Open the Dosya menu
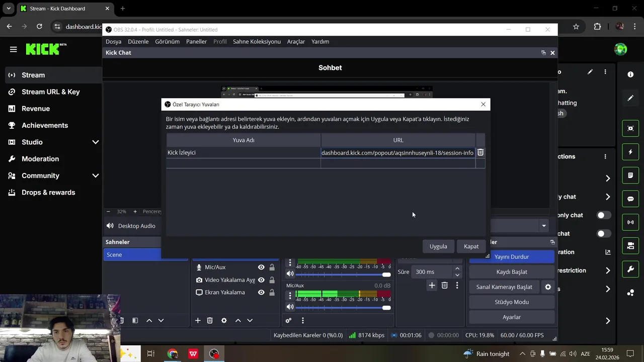The width and height of the screenshot is (644, 362). point(113,42)
